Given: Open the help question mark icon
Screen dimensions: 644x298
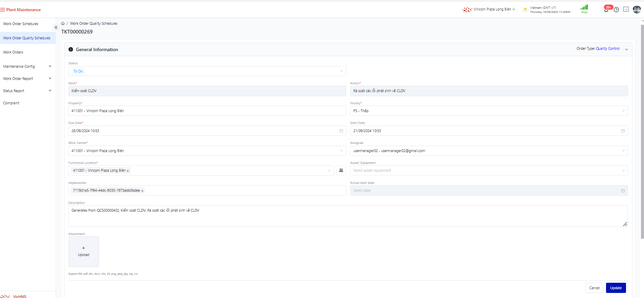Looking at the screenshot, I should (x=616, y=10).
